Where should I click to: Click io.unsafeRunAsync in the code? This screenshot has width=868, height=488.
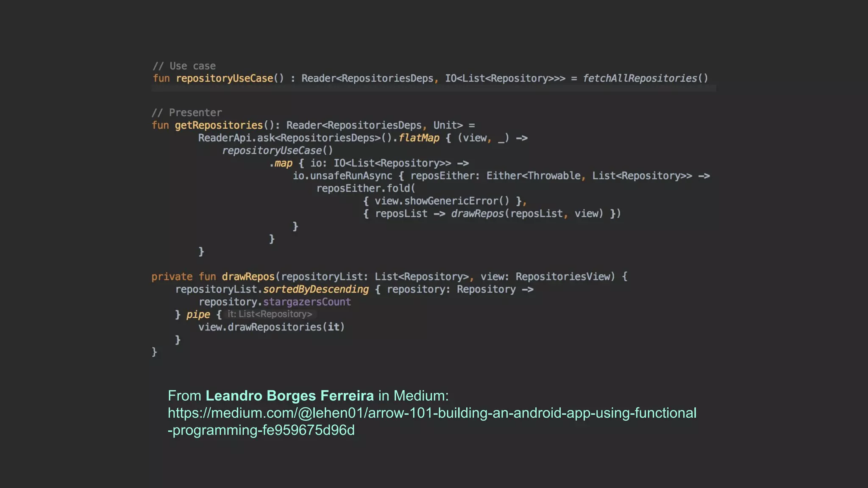point(342,176)
